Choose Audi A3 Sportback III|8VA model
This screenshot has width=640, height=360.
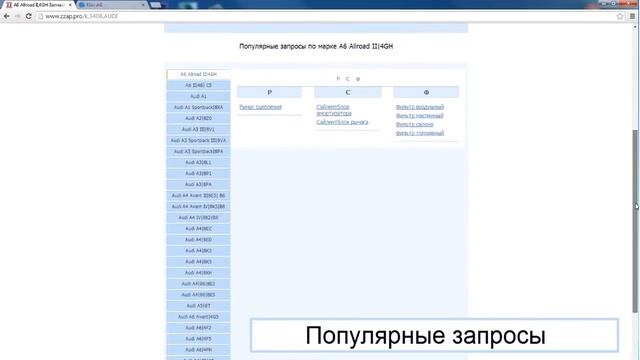198,140
